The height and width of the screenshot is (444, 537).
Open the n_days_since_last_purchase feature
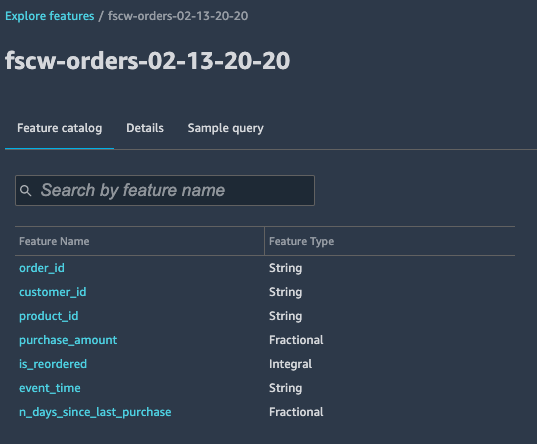[95, 412]
